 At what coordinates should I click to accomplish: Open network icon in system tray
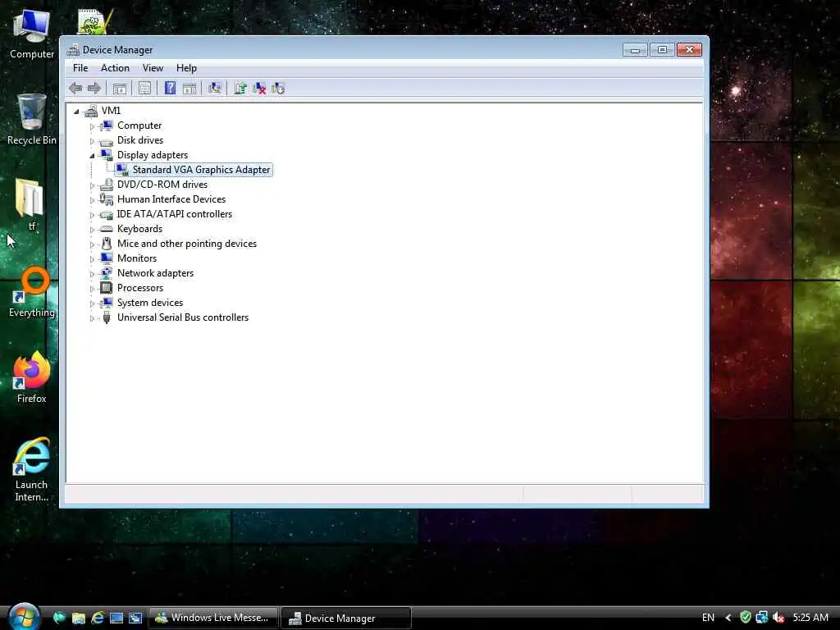click(762, 618)
